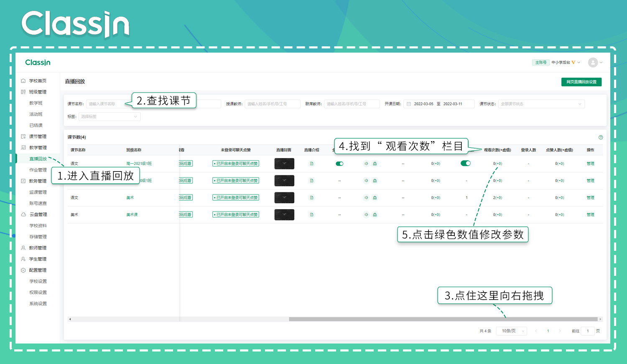Open the 标签 select dropdown
Image resolution: width=627 pixels, height=364 pixels.
point(110,116)
